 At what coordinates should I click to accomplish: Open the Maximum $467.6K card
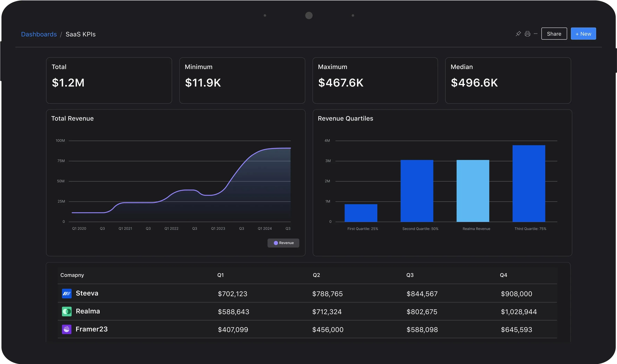[375, 80]
